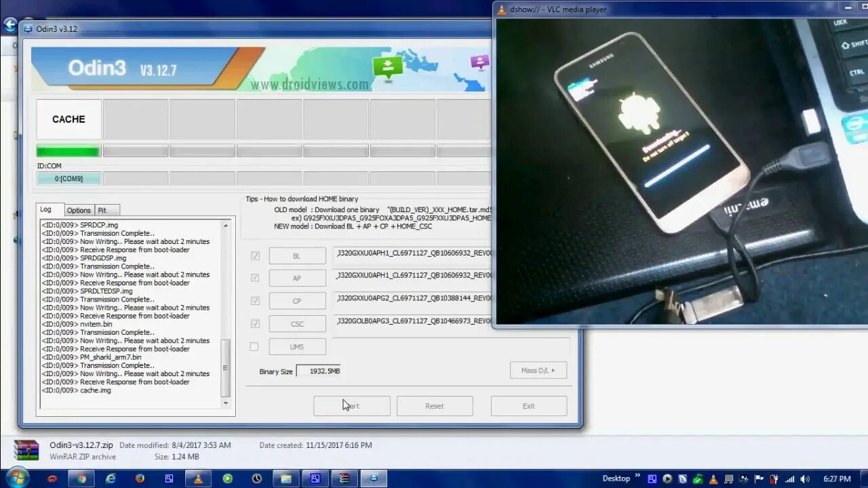Launch Internet Explorer from the taskbar

(111, 479)
